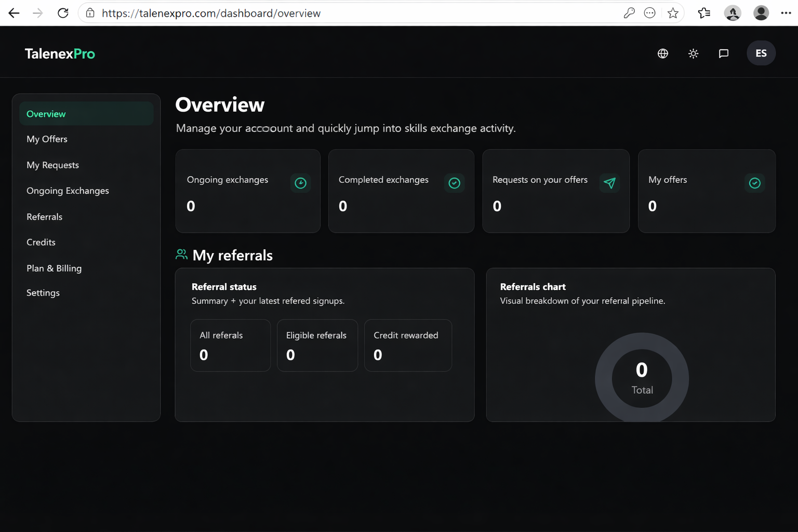Open saved passwords key icon
Viewport: 798px width, 532px height.
(629, 13)
